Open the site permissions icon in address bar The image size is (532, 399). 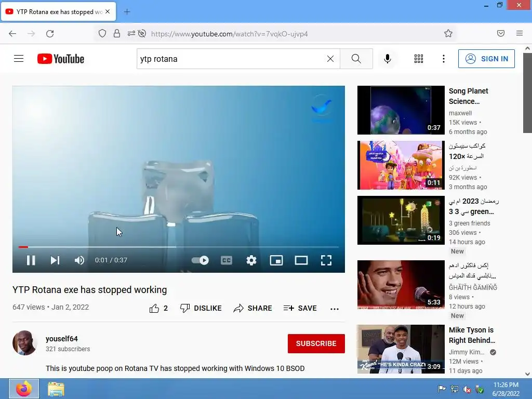coord(131,33)
